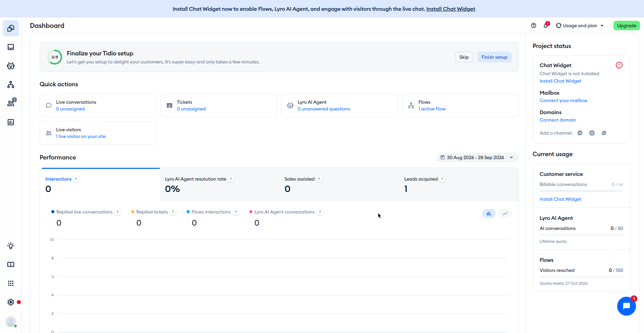Viewport: 644px width, 333px height.
Task: Open the Flows sidebar icon
Action: 11,85
